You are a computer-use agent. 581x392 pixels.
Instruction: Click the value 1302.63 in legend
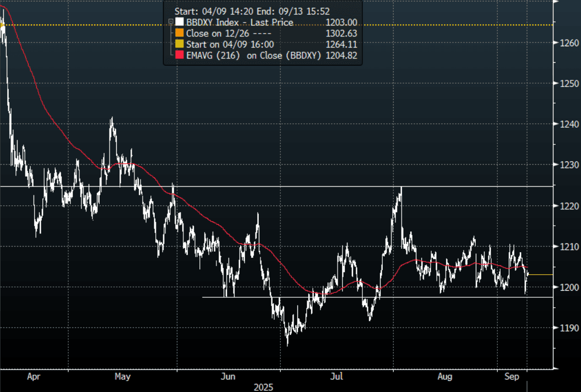[341, 34]
